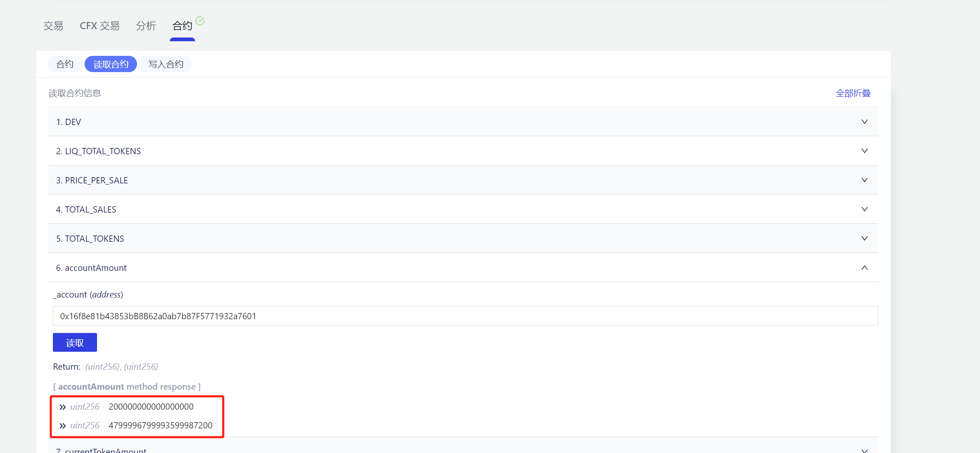Select the 读取合约 sub-tab
The height and width of the screenshot is (453, 980).
pos(111,64)
